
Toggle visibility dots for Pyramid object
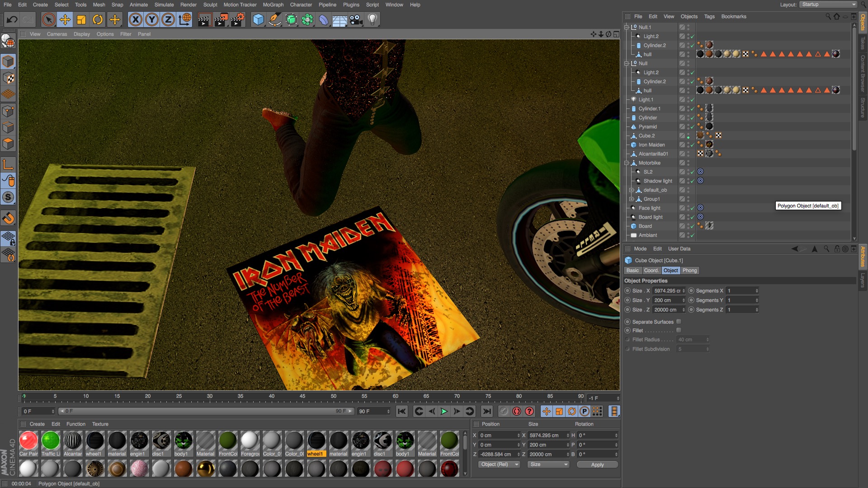point(688,127)
